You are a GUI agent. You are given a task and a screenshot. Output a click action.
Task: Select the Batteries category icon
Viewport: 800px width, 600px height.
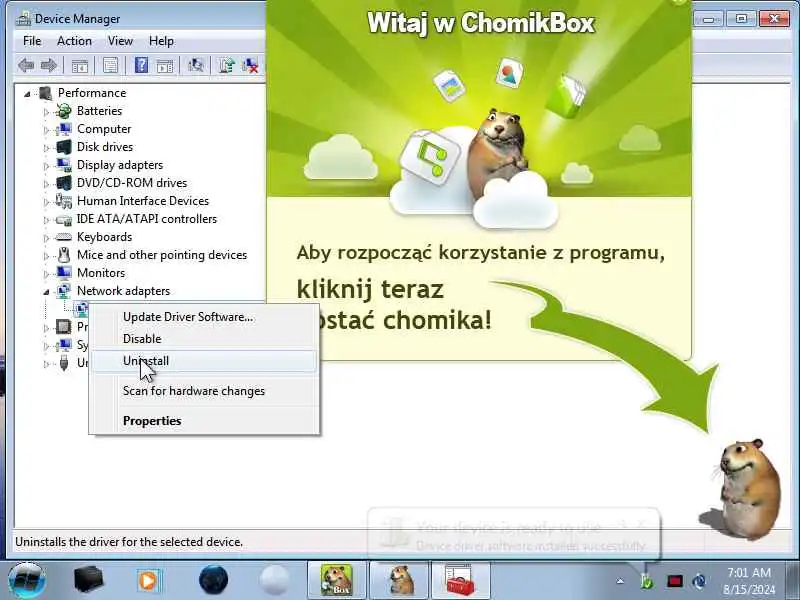64,111
